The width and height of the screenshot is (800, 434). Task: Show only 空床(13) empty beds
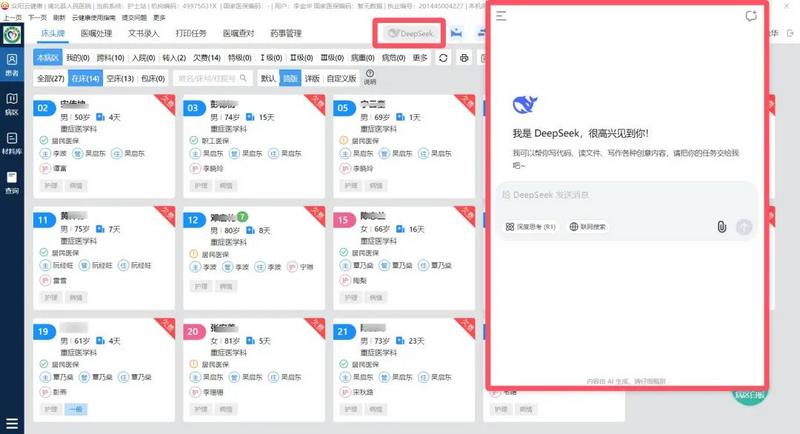coord(120,78)
